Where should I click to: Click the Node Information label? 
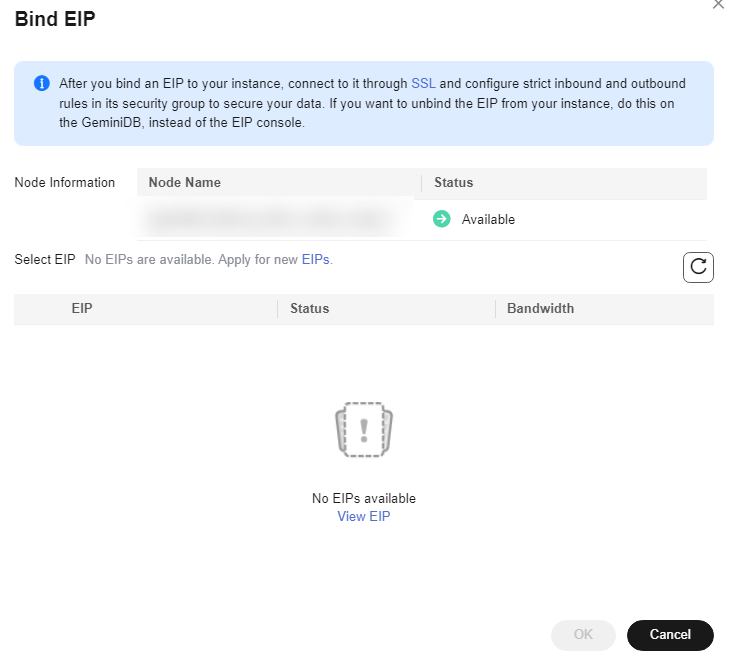65,183
